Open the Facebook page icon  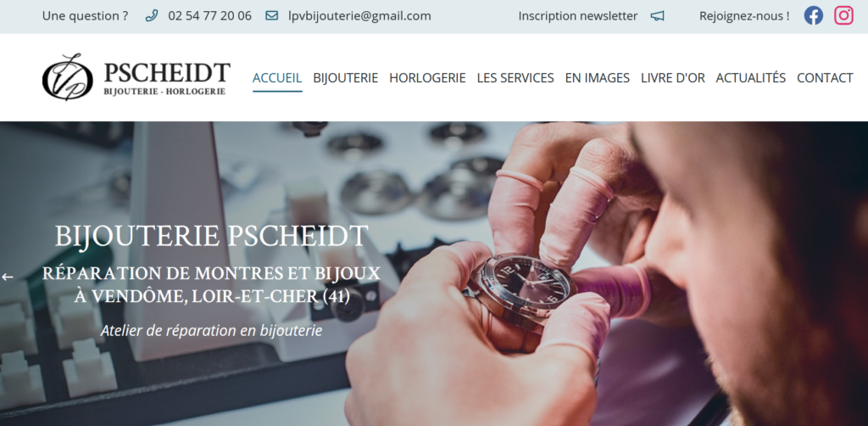tap(813, 15)
